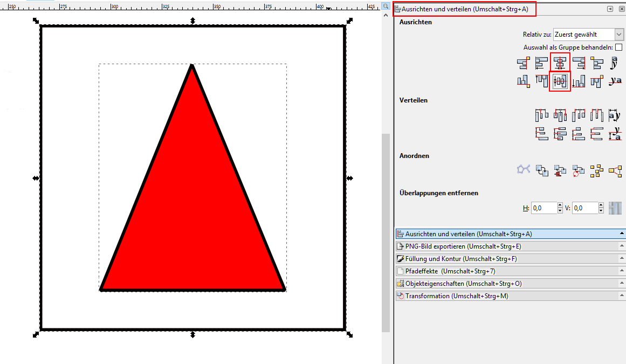626x364 pixels.
Task: Click the V overlap value field
Action: click(585, 208)
